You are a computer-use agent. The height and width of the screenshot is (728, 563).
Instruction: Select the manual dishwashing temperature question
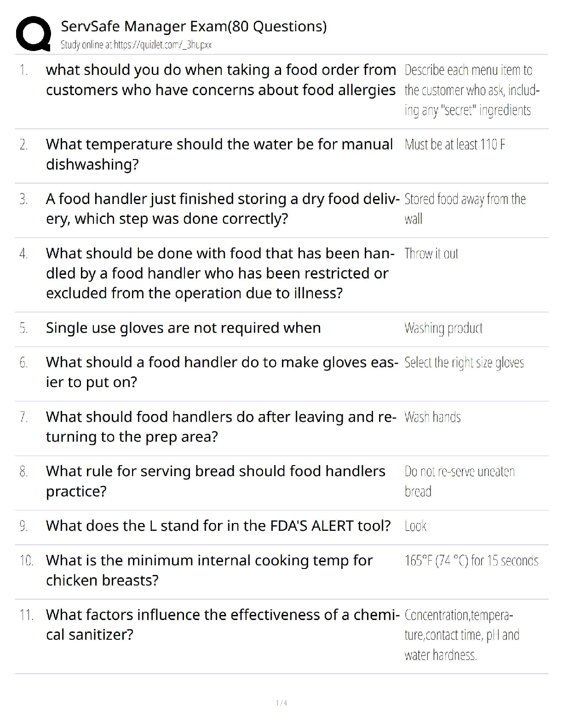point(219,154)
